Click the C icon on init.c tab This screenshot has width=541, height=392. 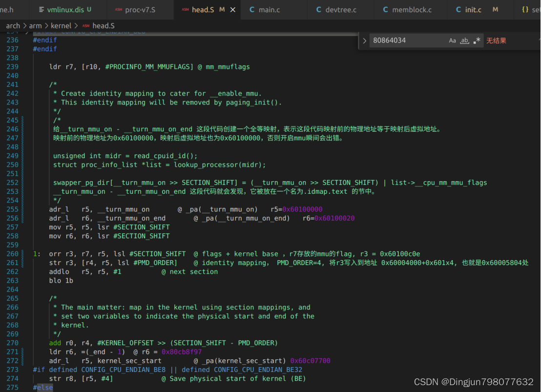coord(458,9)
